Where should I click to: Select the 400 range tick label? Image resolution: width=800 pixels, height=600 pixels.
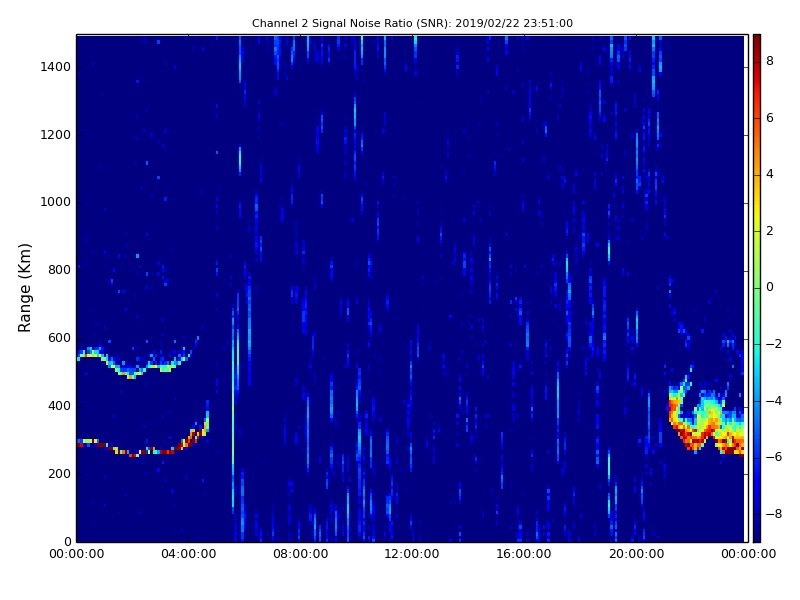pyautogui.click(x=59, y=406)
